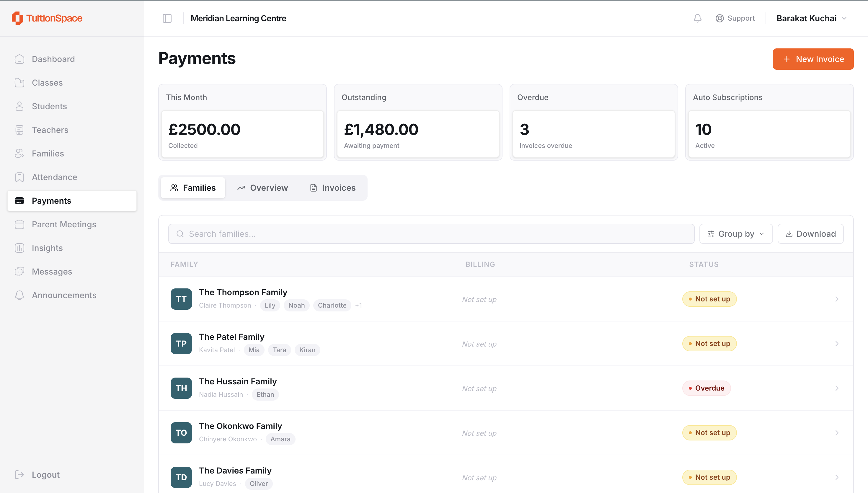Viewport: 868px width, 493px height.
Task: Click the Amara student chip
Action: pos(280,439)
